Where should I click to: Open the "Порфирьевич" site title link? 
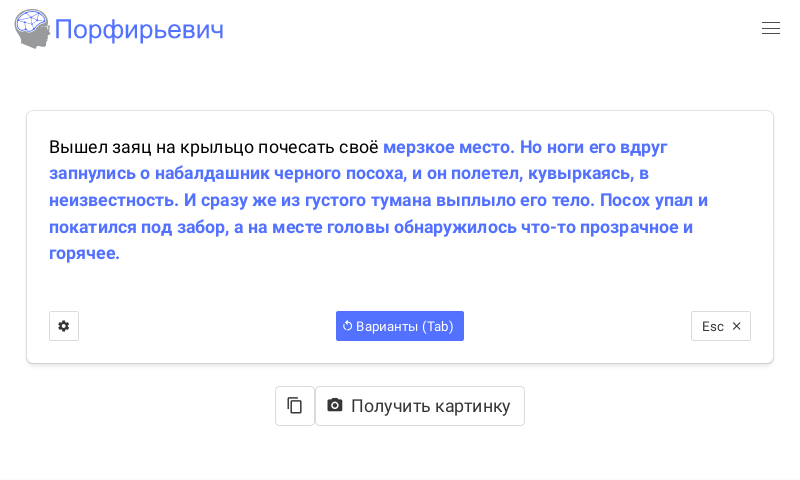point(139,30)
